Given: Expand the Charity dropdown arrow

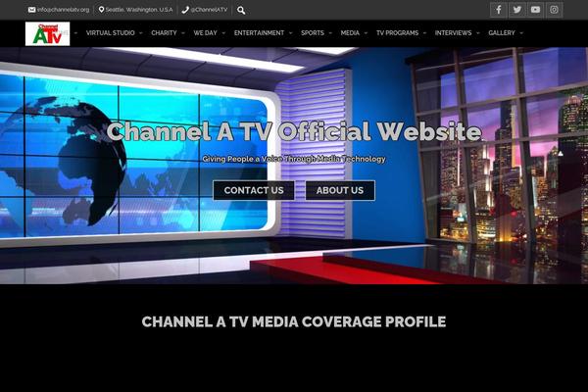Looking at the screenshot, I should [x=183, y=33].
